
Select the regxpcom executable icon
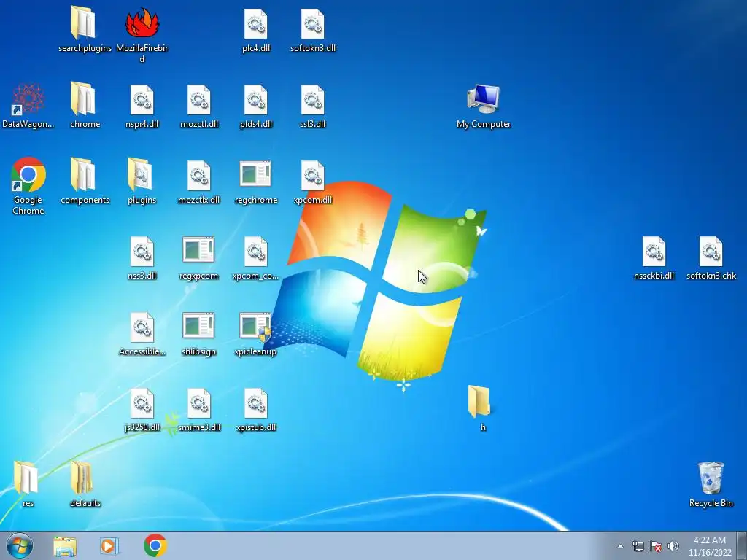198,249
